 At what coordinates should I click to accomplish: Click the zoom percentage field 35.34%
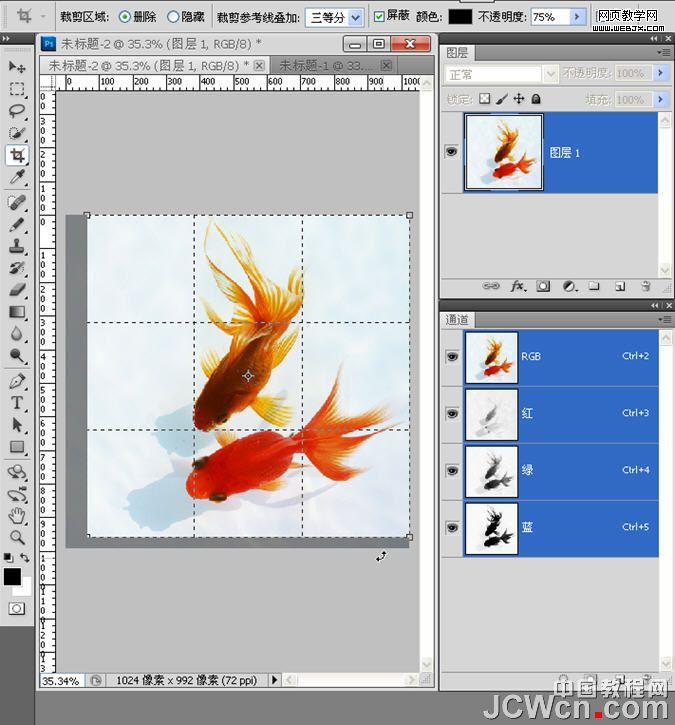63,681
